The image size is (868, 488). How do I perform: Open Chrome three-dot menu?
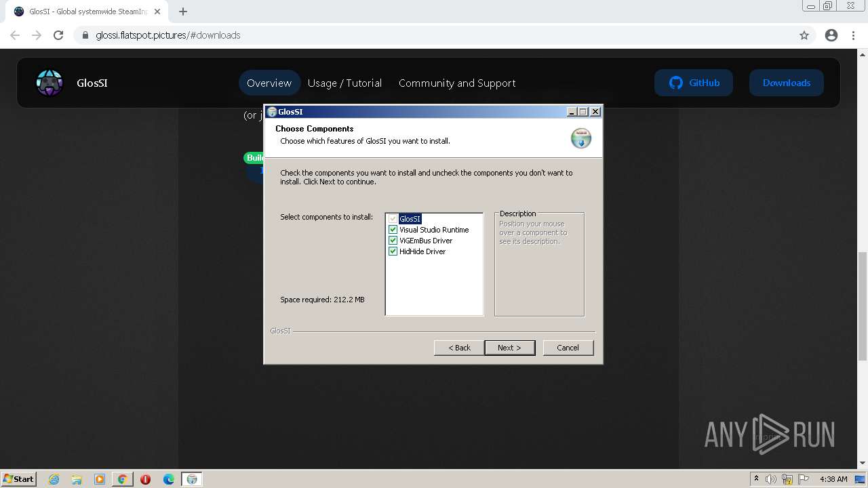[853, 35]
